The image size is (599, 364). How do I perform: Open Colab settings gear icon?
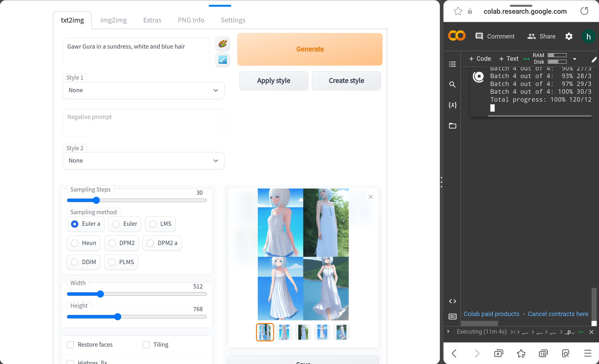coord(569,36)
